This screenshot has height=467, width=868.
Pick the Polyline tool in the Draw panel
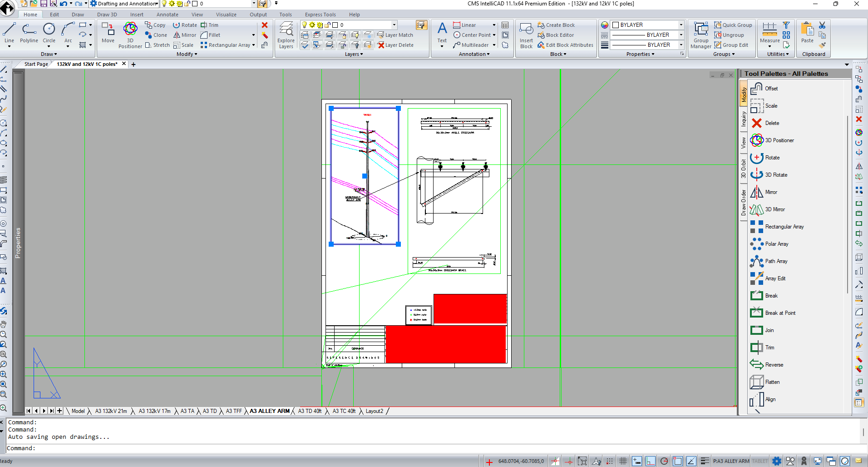pos(29,33)
